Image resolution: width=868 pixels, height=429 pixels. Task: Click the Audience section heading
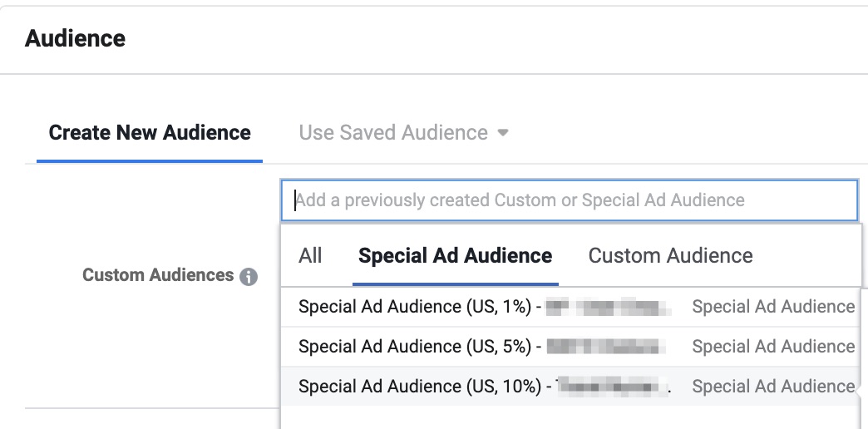point(76,38)
